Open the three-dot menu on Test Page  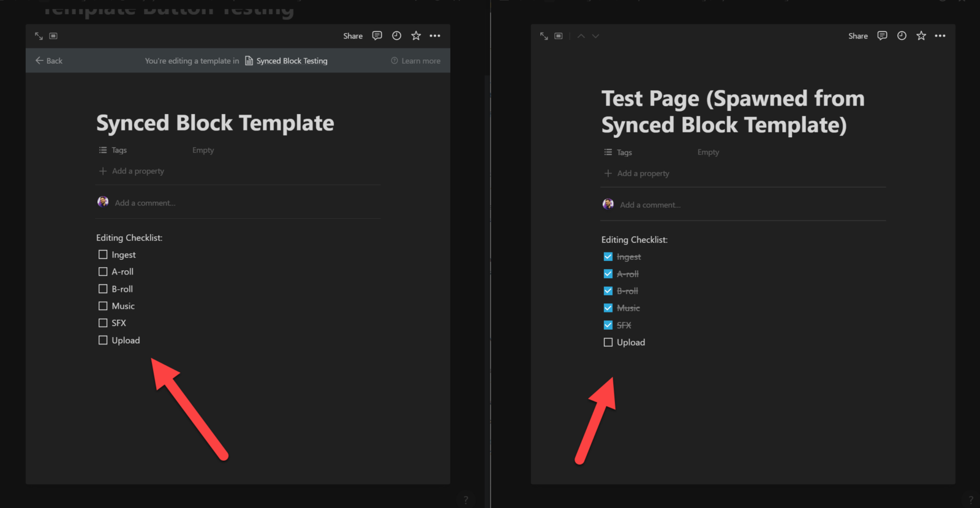pos(940,36)
